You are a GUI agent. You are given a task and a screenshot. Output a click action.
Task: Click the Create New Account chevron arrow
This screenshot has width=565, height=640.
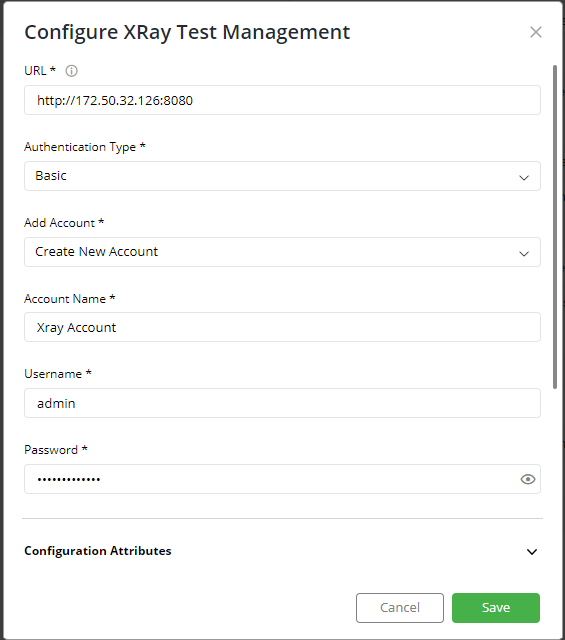point(524,253)
